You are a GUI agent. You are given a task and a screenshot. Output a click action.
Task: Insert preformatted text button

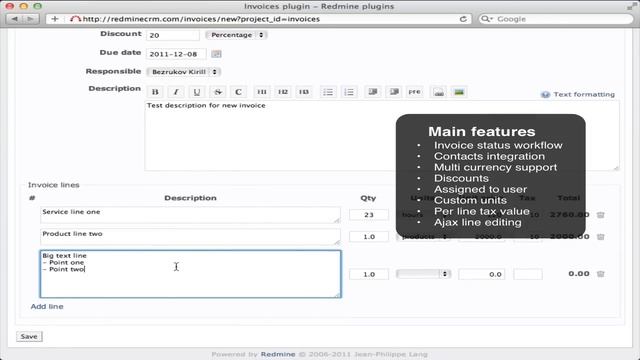click(x=415, y=92)
